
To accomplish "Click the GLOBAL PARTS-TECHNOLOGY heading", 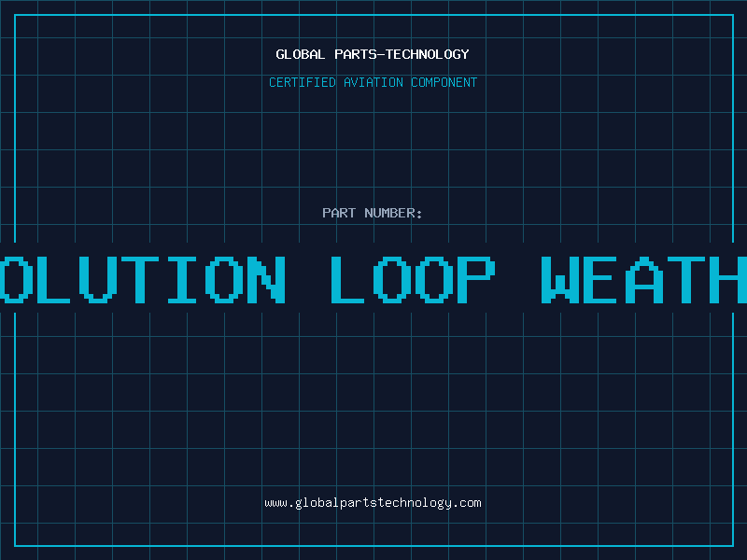I will tap(373, 54).
